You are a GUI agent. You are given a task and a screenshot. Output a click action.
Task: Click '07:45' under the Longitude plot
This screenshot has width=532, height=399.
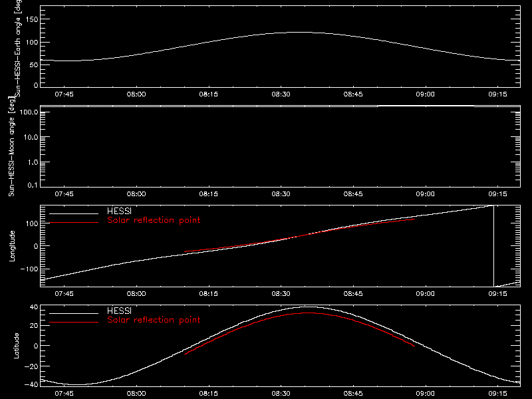click(x=64, y=294)
